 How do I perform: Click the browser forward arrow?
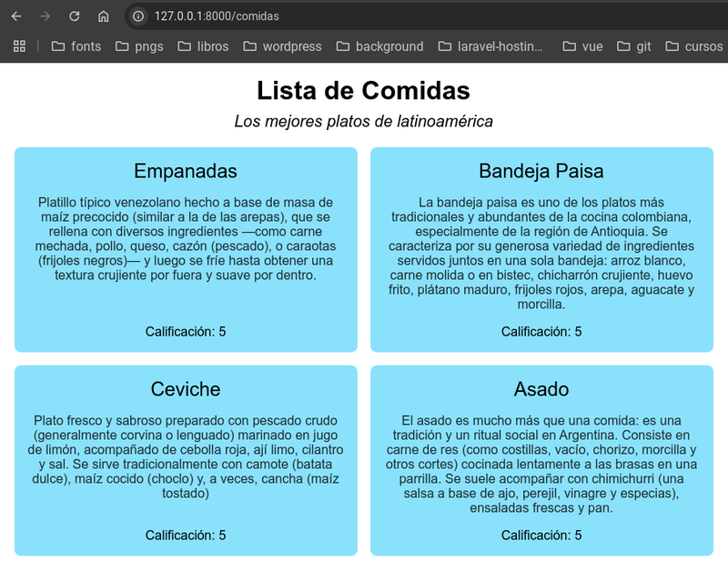(x=45, y=16)
